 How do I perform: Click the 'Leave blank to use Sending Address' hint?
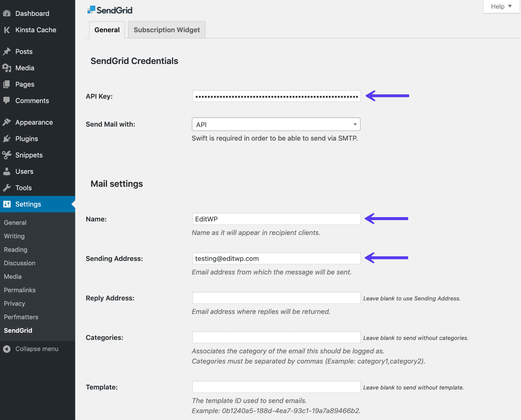412,298
